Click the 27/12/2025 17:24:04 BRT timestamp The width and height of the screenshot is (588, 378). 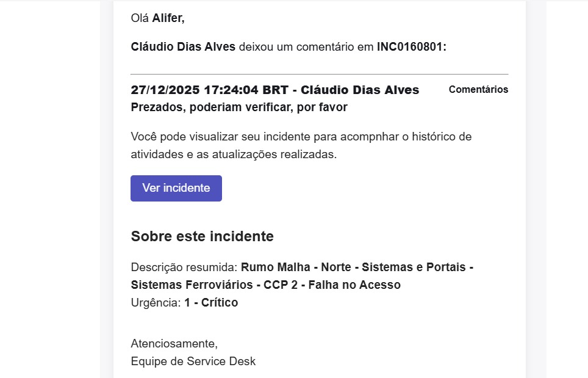[x=210, y=90]
